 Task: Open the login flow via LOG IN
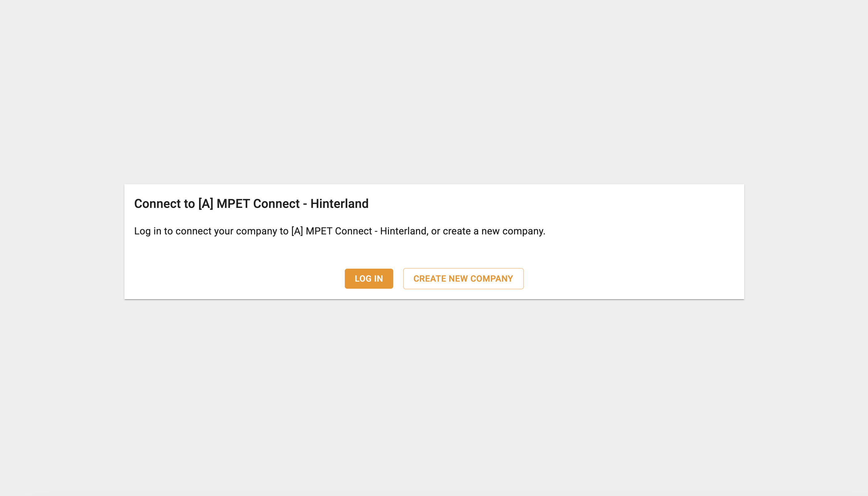[x=369, y=279]
